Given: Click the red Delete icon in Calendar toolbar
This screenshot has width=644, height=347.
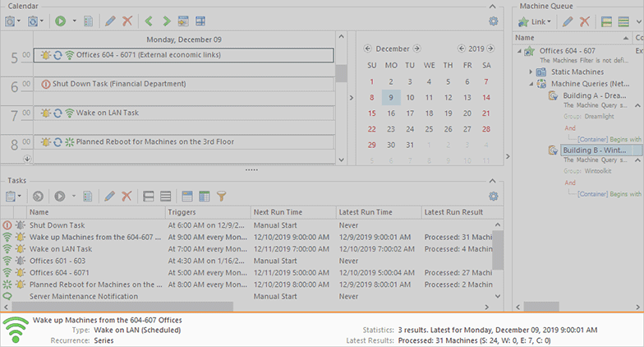Looking at the screenshot, I should click(x=126, y=21).
